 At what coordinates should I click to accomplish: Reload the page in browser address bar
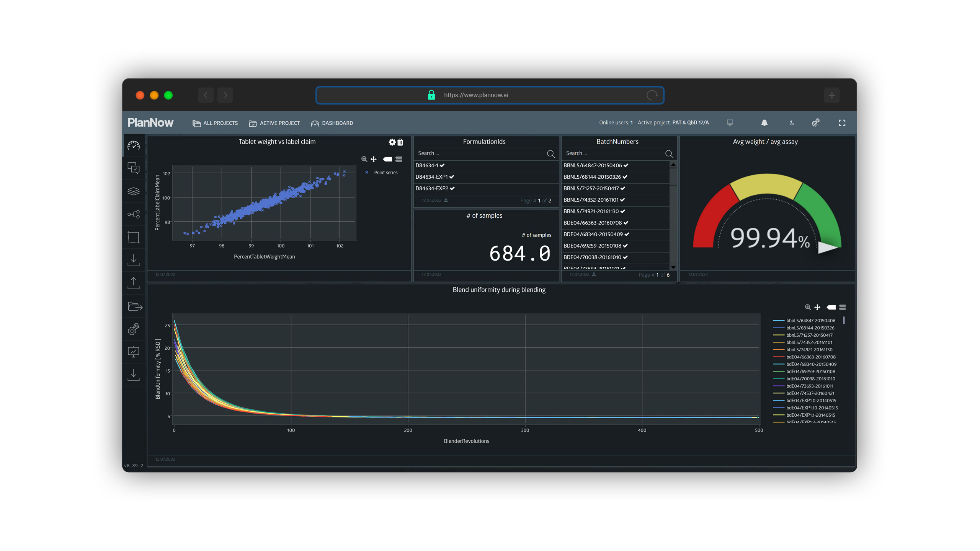coord(652,95)
